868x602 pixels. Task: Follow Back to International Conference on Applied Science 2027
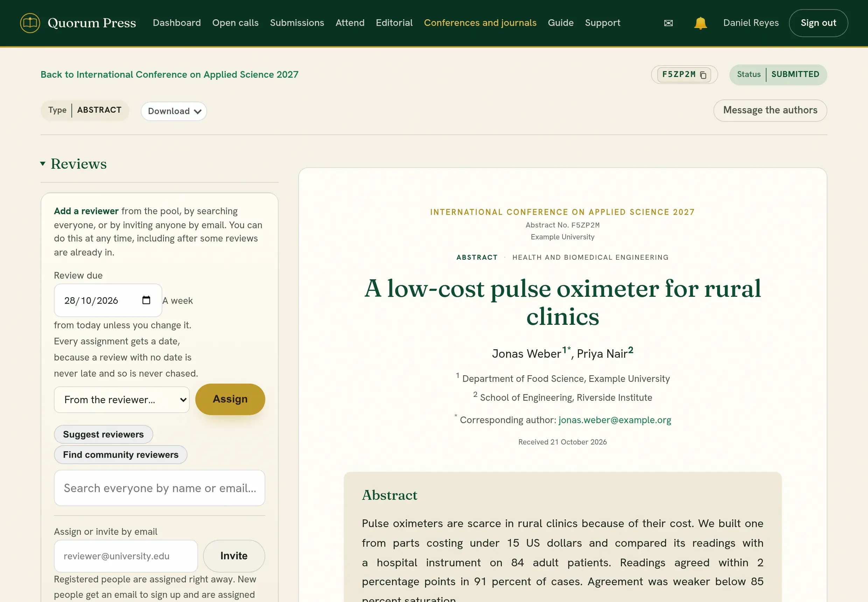tap(169, 75)
